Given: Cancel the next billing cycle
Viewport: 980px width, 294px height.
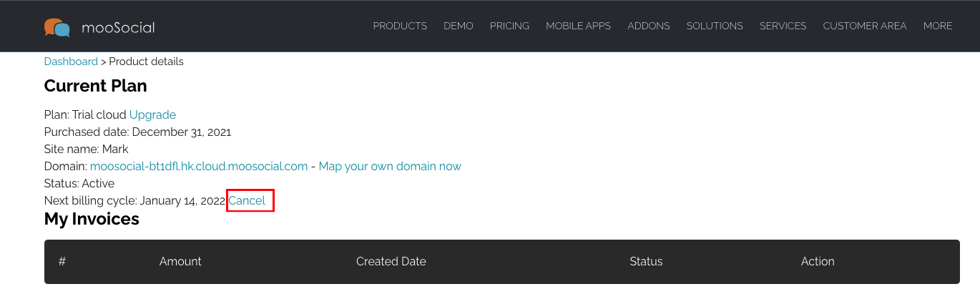Looking at the screenshot, I should pyautogui.click(x=247, y=200).
